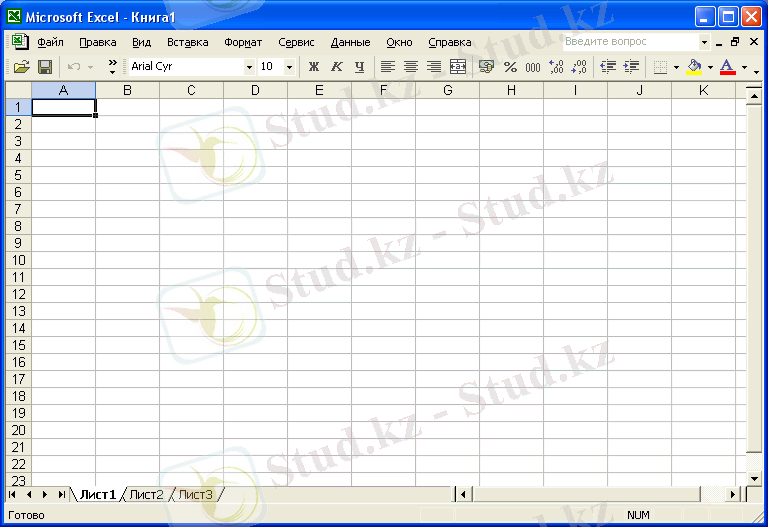Go to next sheet navigation arrow

pyautogui.click(x=45, y=495)
